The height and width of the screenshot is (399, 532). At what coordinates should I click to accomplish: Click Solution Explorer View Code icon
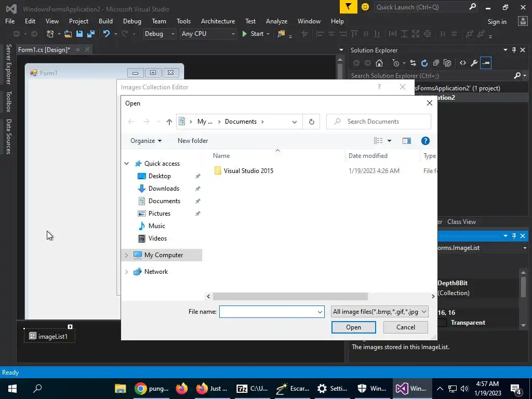[x=463, y=63]
